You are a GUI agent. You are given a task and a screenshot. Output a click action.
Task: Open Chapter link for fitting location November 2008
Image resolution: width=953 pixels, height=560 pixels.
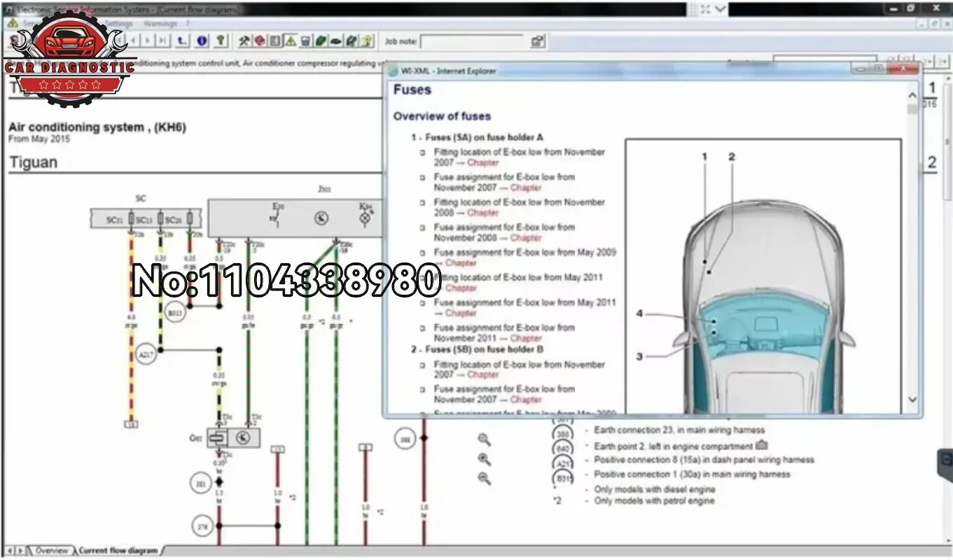tap(482, 213)
